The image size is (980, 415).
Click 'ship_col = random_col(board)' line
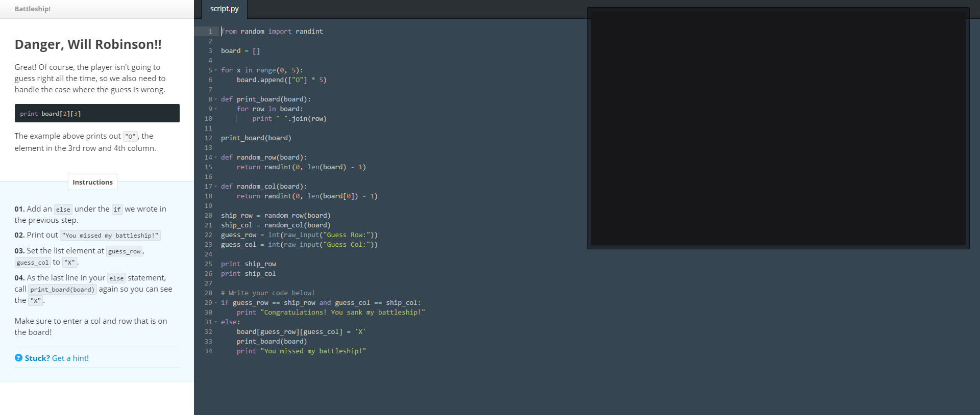pyautogui.click(x=276, y=225)
